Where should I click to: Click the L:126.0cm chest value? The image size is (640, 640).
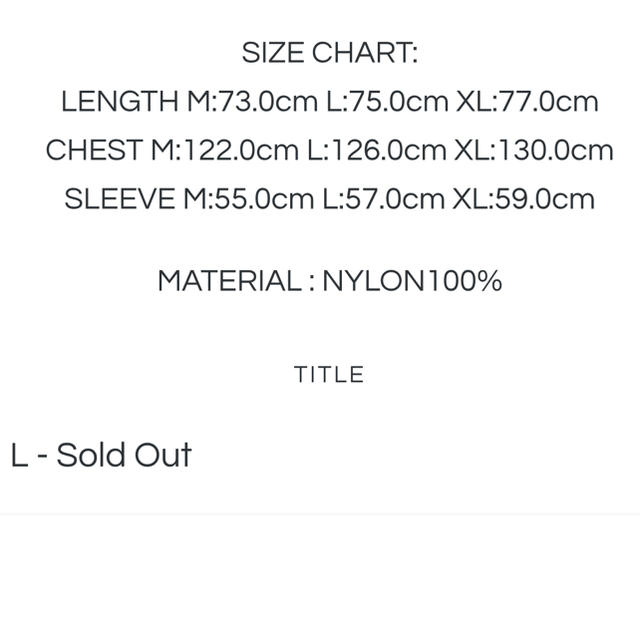pyautogui.click(x=376, y=150)
